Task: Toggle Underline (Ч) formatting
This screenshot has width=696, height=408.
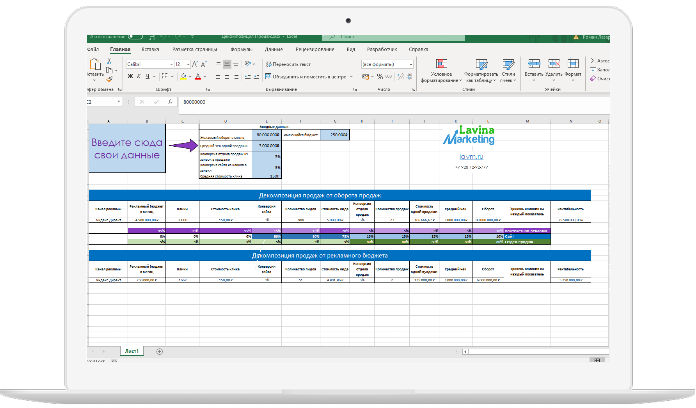Action: [147, 76]
